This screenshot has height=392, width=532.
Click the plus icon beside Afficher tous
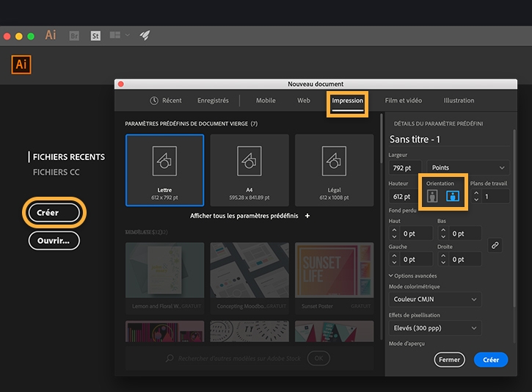(x=307, y=216)
